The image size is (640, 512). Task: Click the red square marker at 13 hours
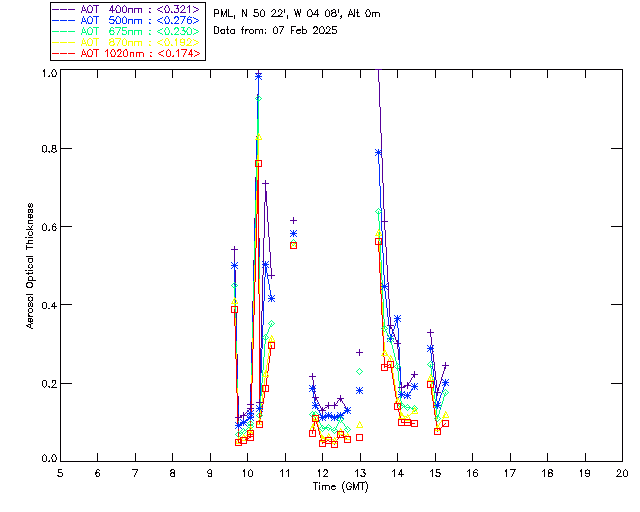tap(360, 437)
